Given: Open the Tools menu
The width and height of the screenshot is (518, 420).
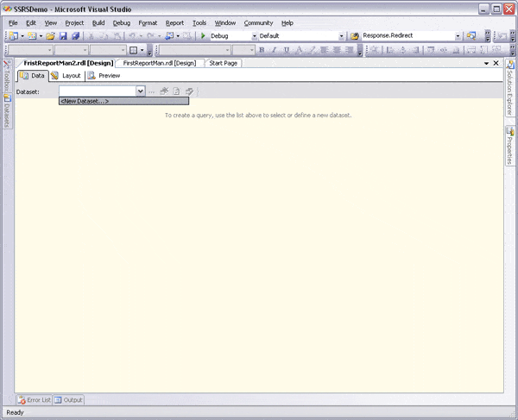Looking at the screenshot, I should 199,22.
